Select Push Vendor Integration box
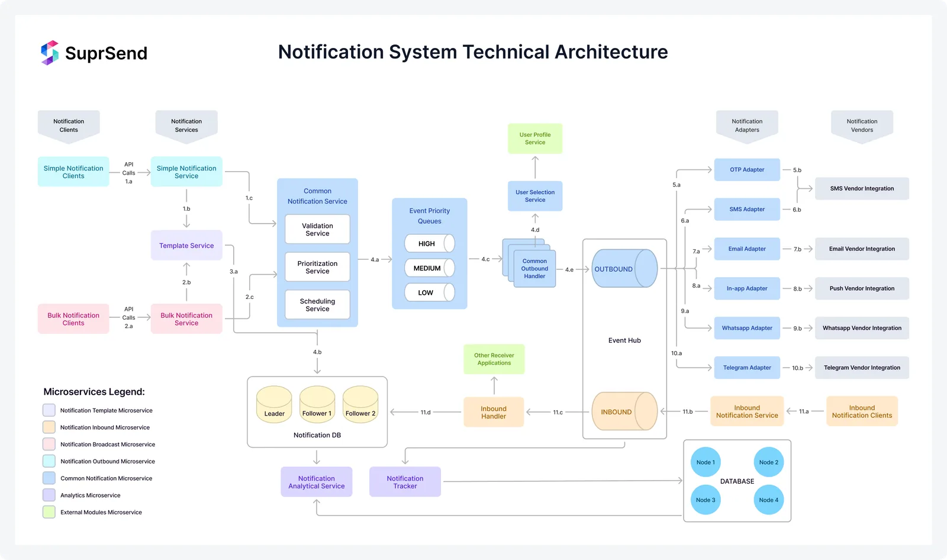The image size is (947, 560). [x=862, y=288]
